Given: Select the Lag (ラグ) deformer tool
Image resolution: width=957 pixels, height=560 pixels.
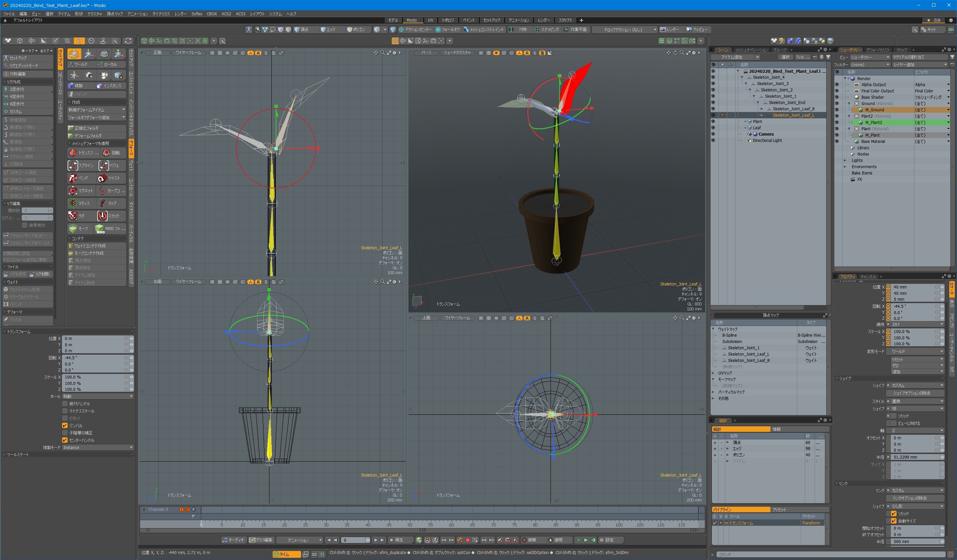Looking at the screenshot, I should pos(81,216).
